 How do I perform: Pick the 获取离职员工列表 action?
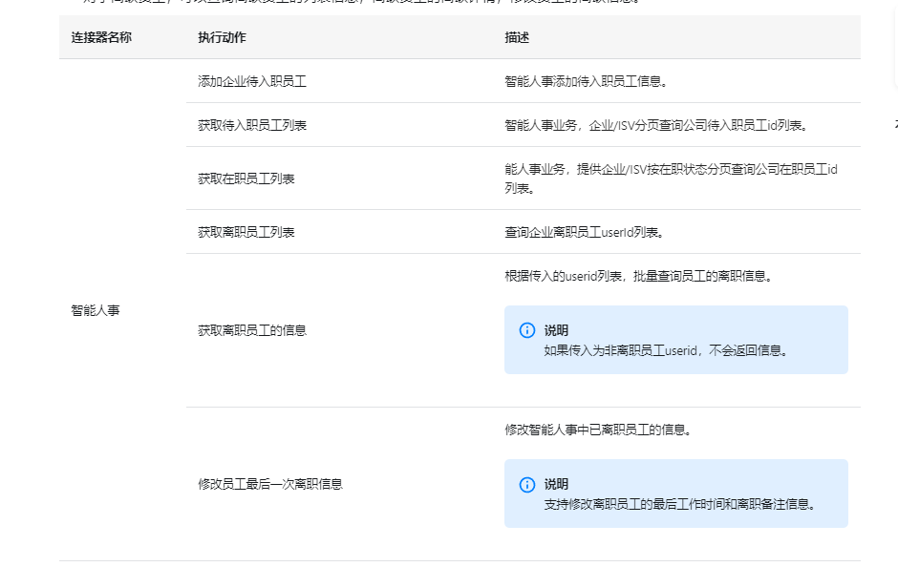(246, 232)
